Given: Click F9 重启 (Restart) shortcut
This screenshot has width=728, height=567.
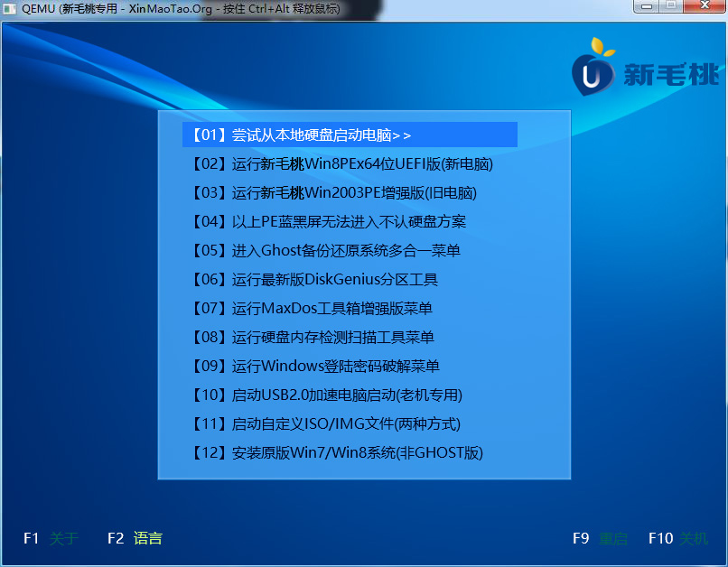Looking at the screenshot, I should (600, 538).
